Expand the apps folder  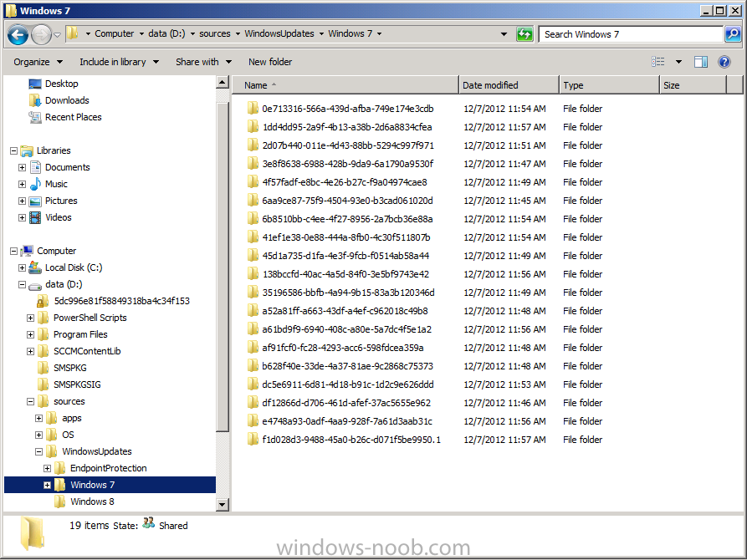39,418
